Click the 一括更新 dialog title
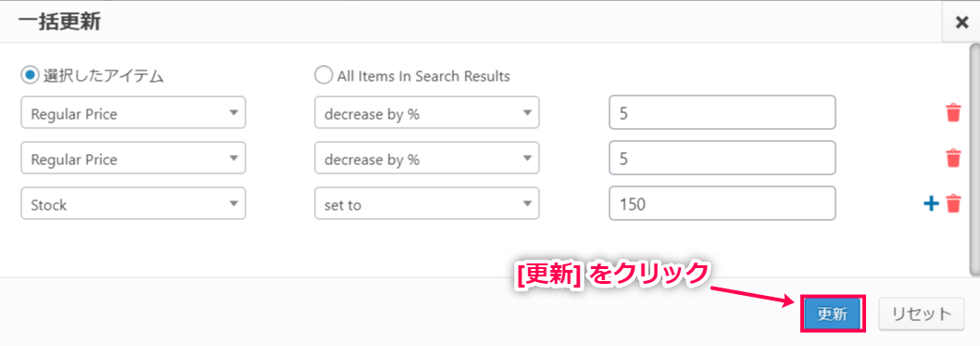Image resolution: width=980 pixels, height=346 pixels. tap(59, 22)
